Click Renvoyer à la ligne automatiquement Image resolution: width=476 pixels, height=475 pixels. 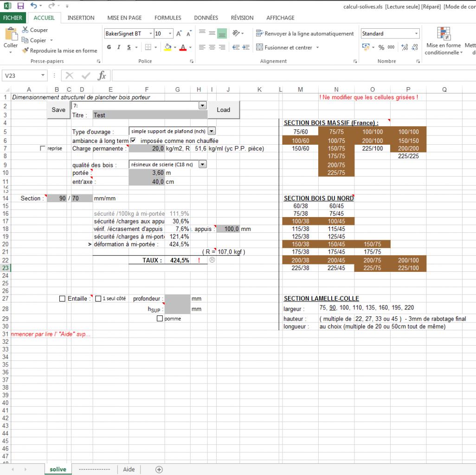pyautogui.click(x=305, y=33)
